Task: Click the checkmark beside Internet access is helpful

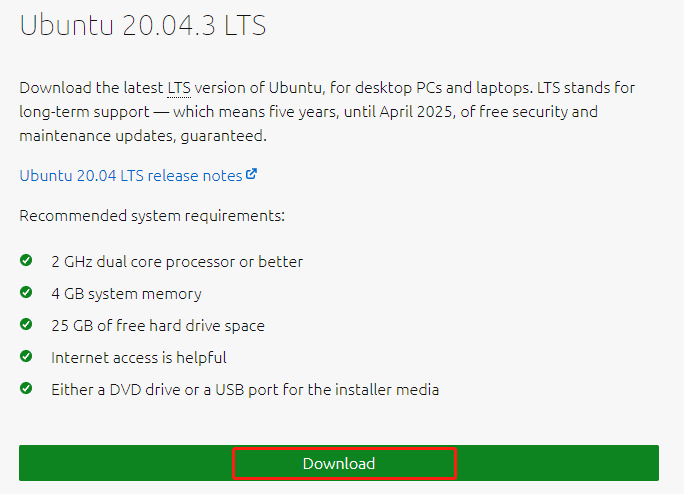Action: click(27, 357)
